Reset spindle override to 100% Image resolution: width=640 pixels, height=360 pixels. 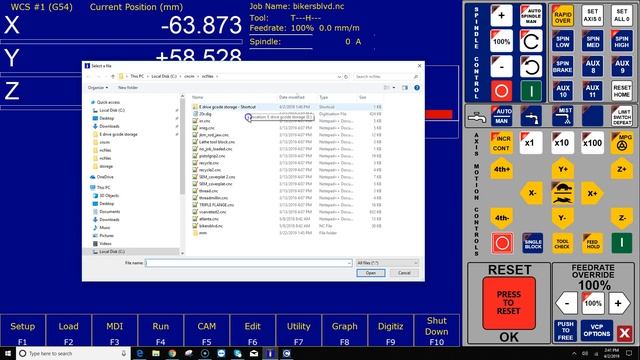pyautogui.click(x=501, y=41)
